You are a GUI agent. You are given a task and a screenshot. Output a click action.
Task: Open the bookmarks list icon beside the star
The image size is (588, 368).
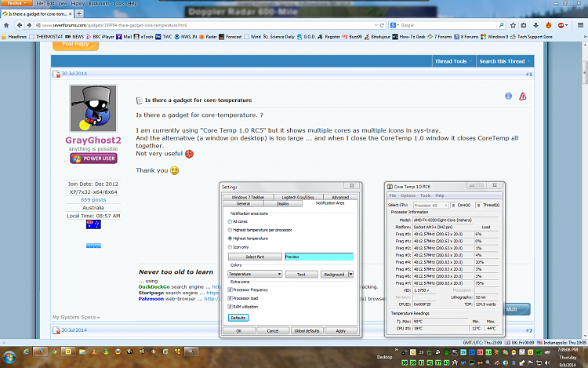[x=524, y=25]
